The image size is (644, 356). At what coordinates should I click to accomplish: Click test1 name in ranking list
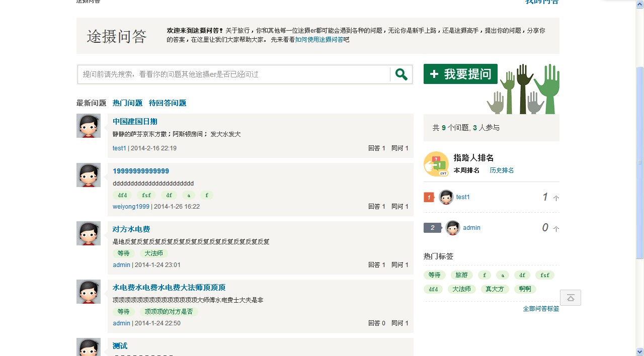pos(463,197)
